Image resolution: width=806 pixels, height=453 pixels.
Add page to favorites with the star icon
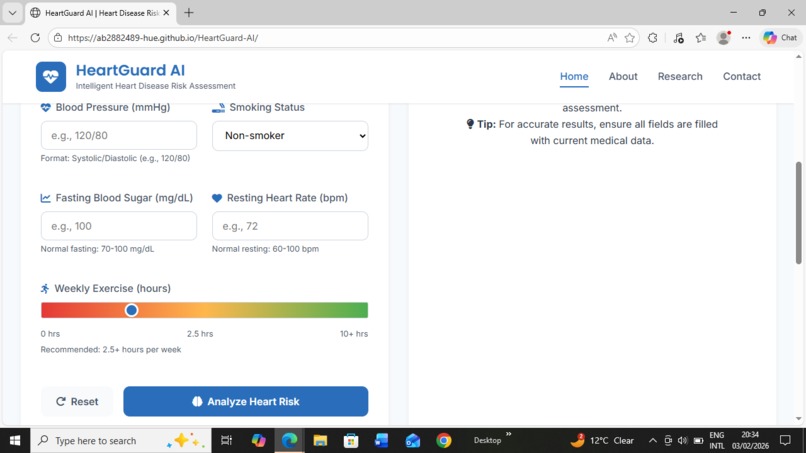point(630,38)
